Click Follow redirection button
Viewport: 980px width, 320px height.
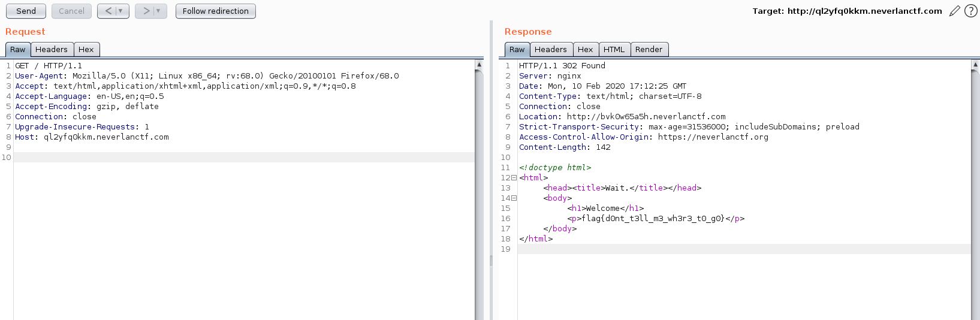click(x=216, y=11)
